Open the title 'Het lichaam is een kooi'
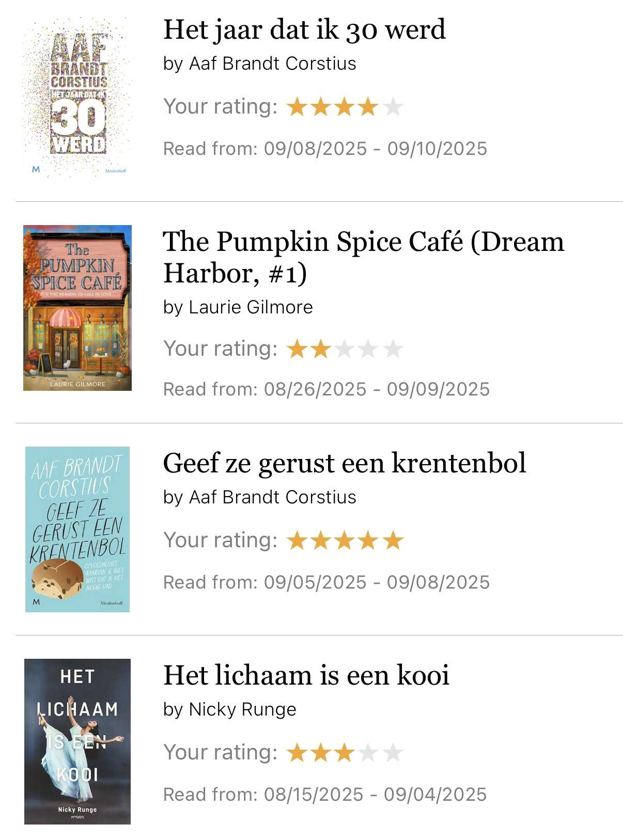This screenshot has height=840, width=623. [x=306, y=675]
